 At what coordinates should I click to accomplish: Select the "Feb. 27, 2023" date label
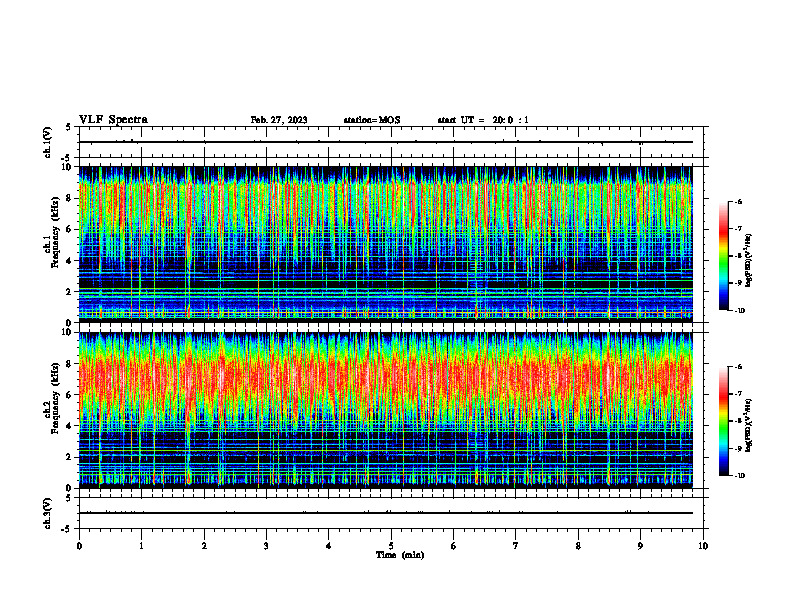point(279,120)
